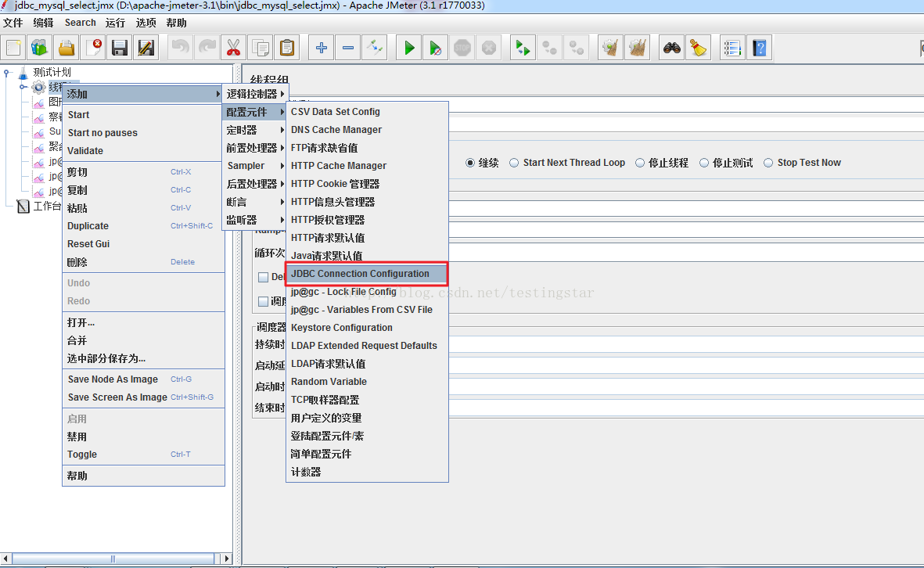This screenshot has width=924, height=568.
Task: Click the Expand All plus icon
Action: 321,48
